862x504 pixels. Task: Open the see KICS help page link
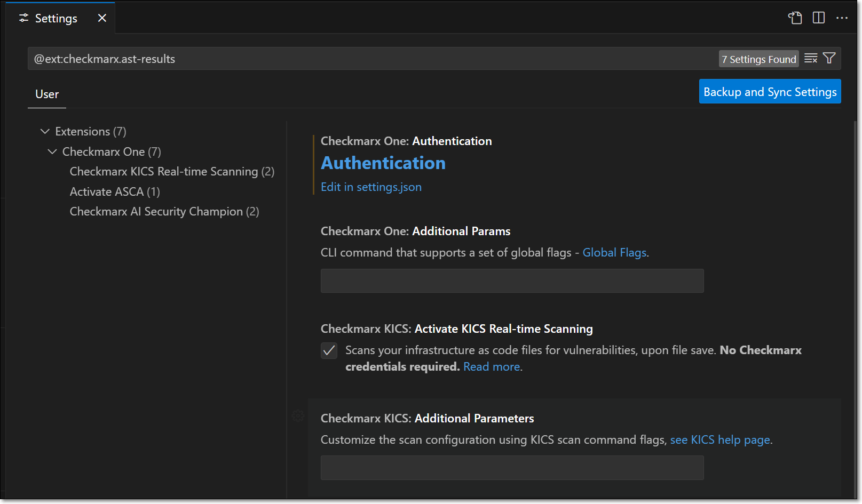point(720,440)
